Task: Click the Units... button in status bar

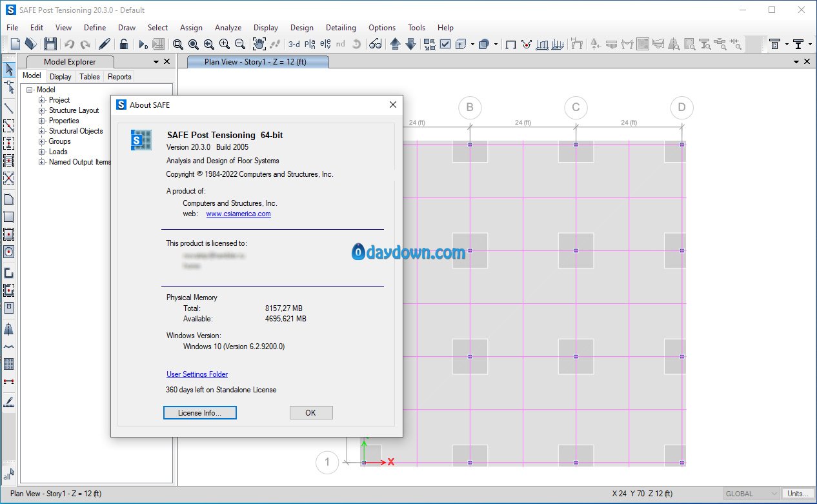Action: click(798, 494)
